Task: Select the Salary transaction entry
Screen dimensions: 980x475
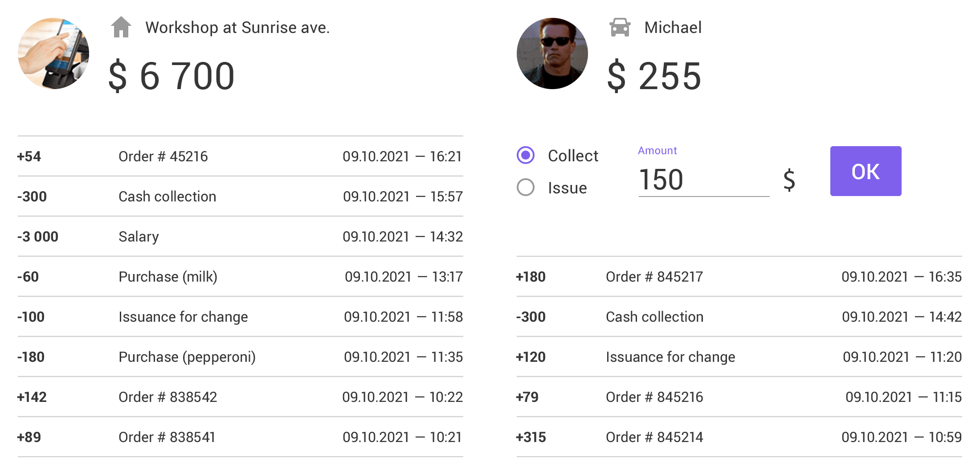Action: click(x=139, y=237)
